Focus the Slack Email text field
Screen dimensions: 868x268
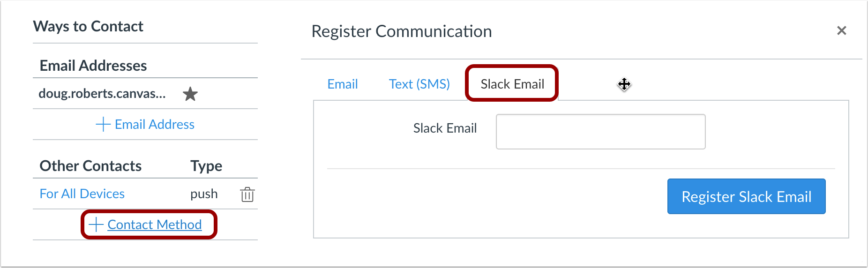click(600, 132)
